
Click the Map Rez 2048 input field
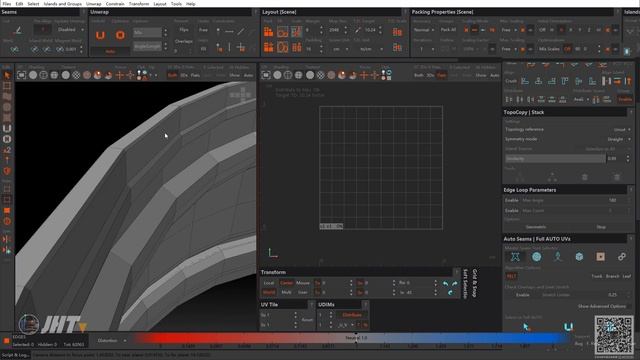pos(336,30)
